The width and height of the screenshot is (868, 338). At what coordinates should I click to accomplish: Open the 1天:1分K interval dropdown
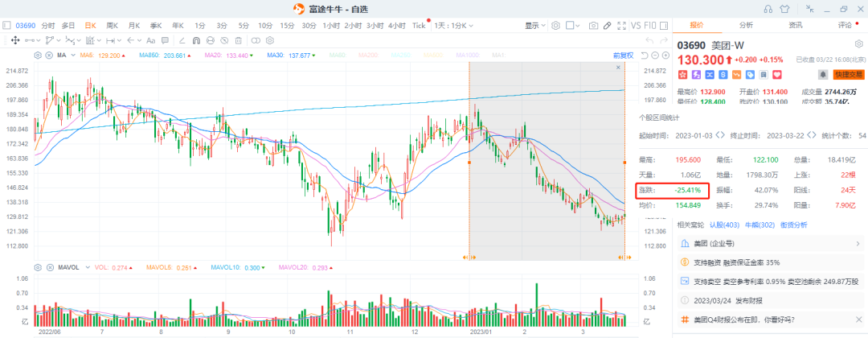pyautogui.click(x=453, y=26)
